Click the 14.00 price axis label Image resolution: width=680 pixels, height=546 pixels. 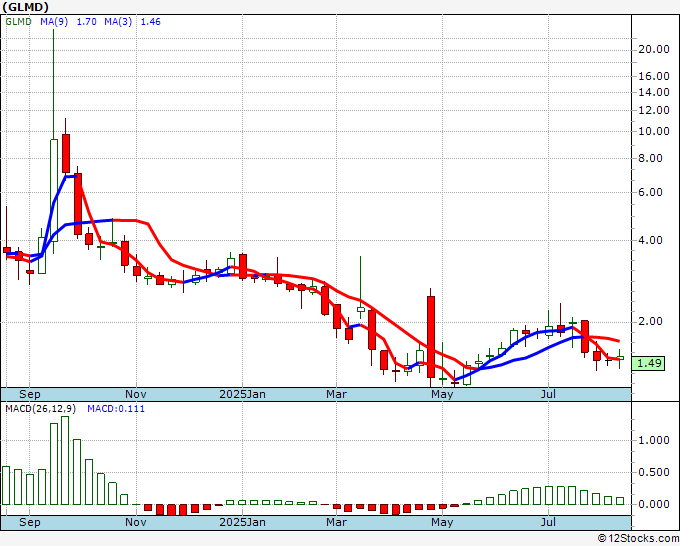click(654, 92)
